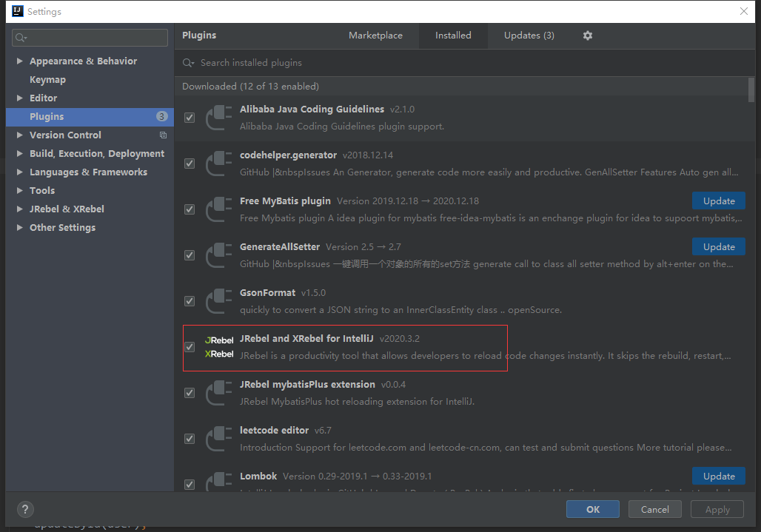Click the plugin settings gear icon

point(587,36)
